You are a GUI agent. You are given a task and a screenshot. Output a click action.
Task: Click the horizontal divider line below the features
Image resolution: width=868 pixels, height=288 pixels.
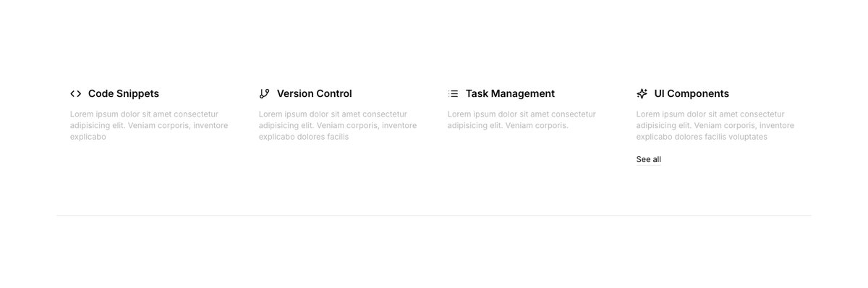click(434, 216)
